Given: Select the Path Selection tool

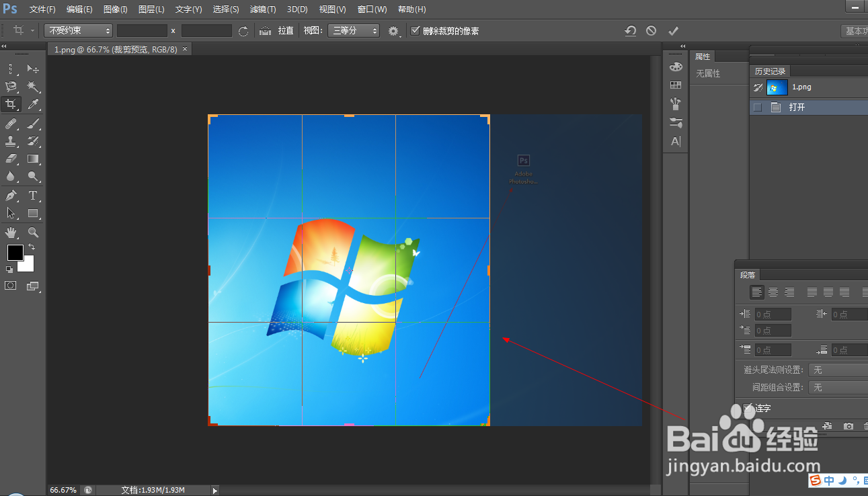Looking at the screenshot, I should click(x=11, y=213).
